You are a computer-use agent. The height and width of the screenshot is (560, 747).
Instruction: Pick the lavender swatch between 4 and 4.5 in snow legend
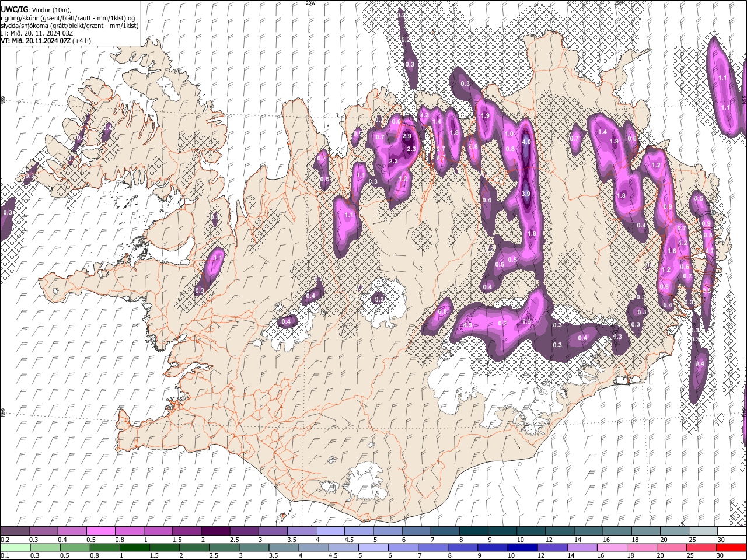click(330, 531)
